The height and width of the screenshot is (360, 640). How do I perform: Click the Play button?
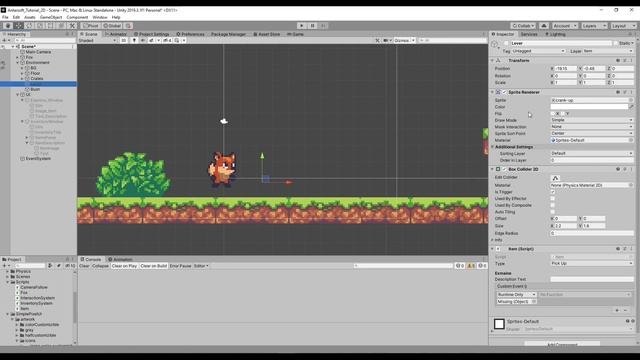pos(302,25)
